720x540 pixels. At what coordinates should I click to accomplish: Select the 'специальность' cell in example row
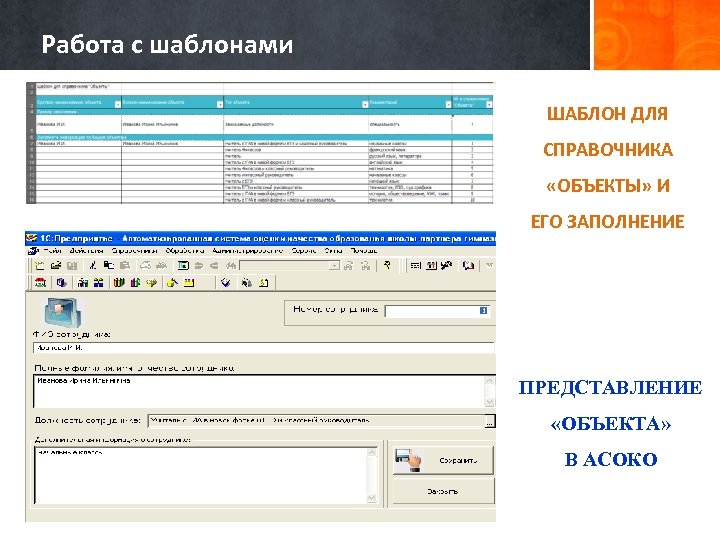coord(410,124)
